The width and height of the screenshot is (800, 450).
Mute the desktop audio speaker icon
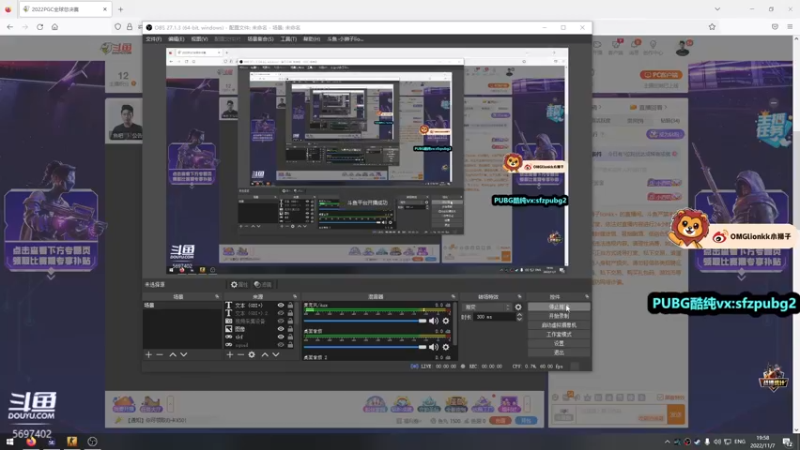click(x=434, y=347)
